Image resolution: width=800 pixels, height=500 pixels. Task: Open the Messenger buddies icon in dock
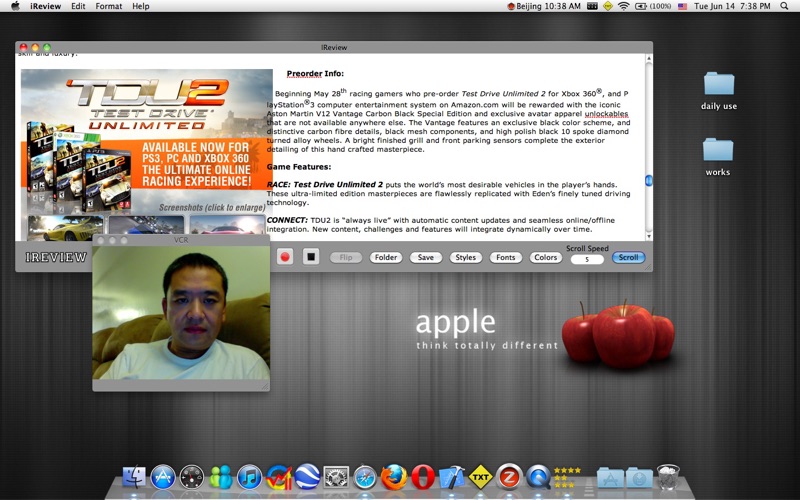pos(220,477)
